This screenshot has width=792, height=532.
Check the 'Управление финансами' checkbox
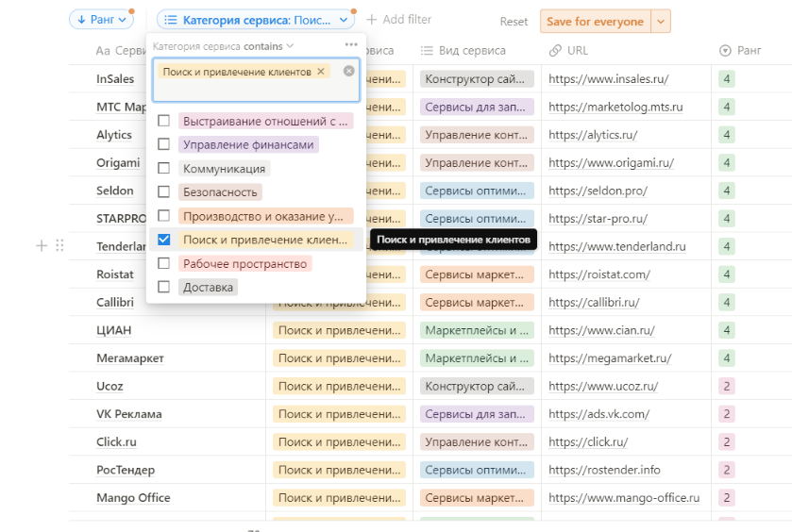pyautogui.click(x=163, y=144)
